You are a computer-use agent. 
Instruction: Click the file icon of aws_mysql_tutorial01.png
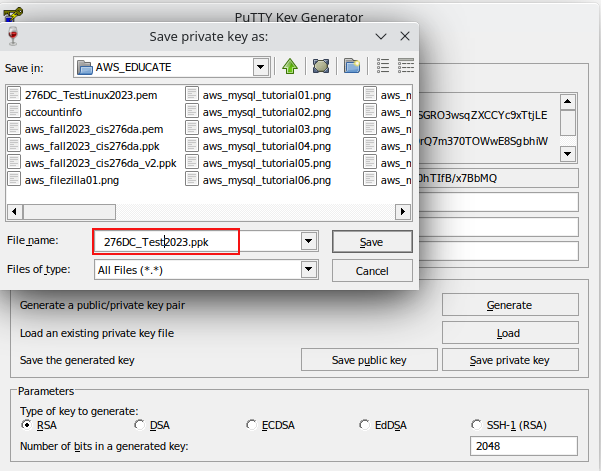192,94
